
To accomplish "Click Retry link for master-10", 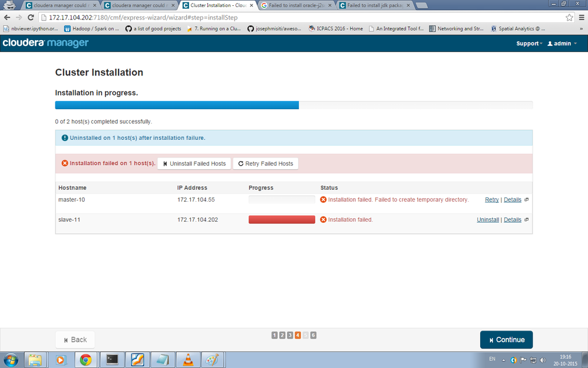I will tap(491, 200).
